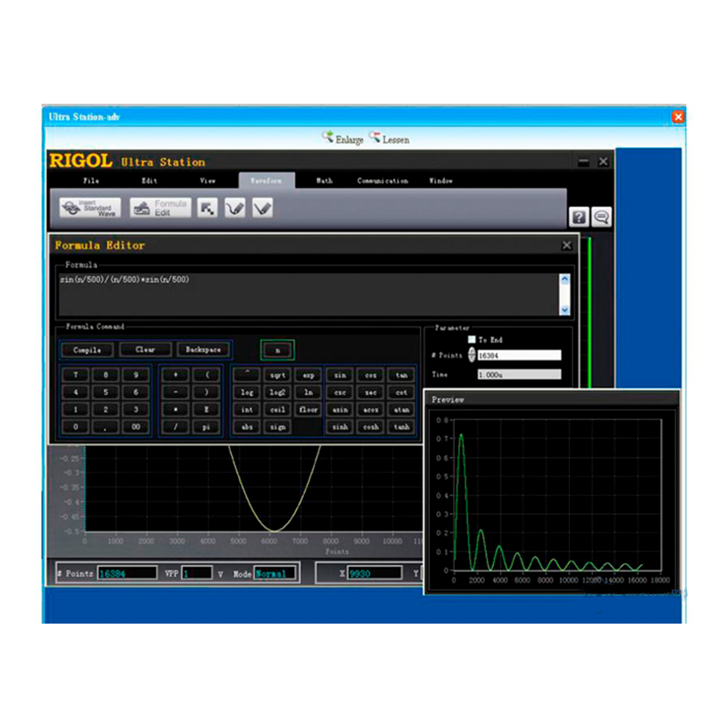Insert the sqrt function
The image size is (728, 728).
tap(278, 376)
